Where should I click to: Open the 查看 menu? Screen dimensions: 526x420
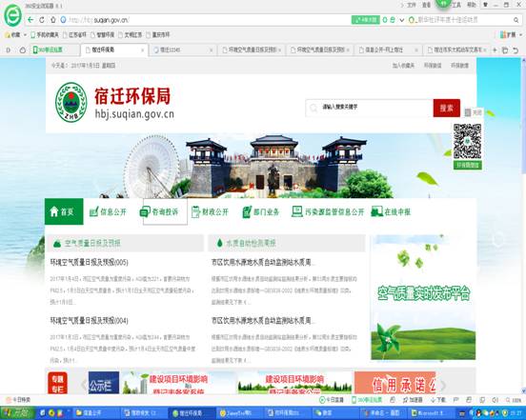tap(426, 5)
